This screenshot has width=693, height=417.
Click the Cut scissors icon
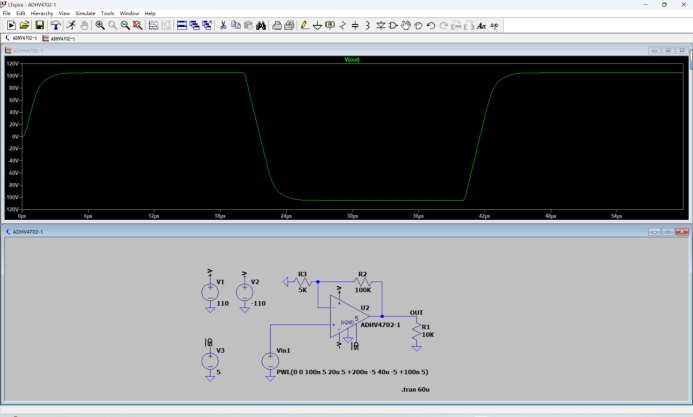223,25
